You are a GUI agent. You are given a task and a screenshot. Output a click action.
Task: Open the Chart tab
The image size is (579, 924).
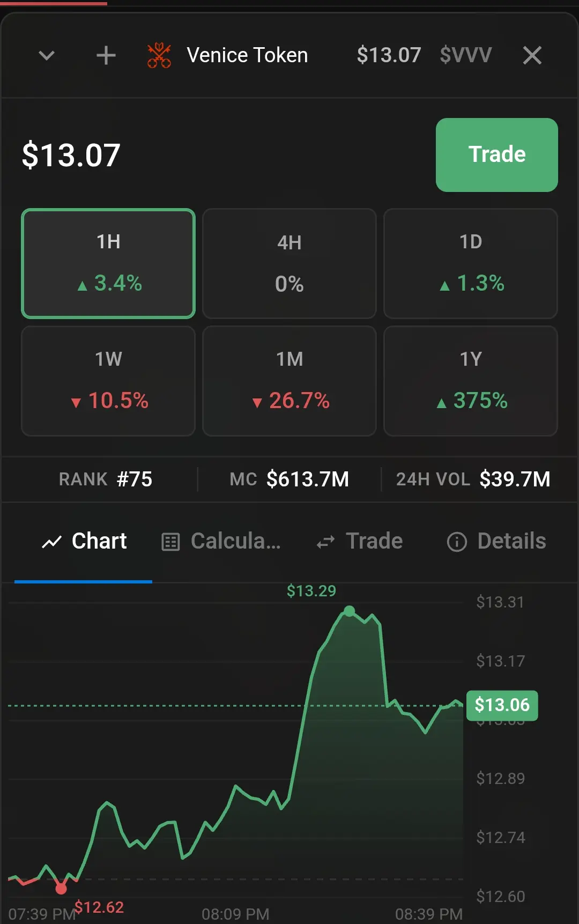[x=84, y=542]
